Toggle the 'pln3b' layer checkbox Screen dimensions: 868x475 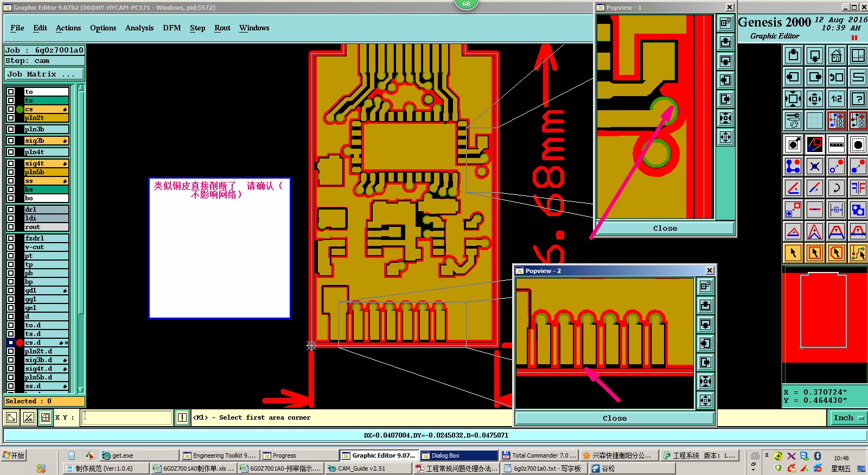pos(11,129)
